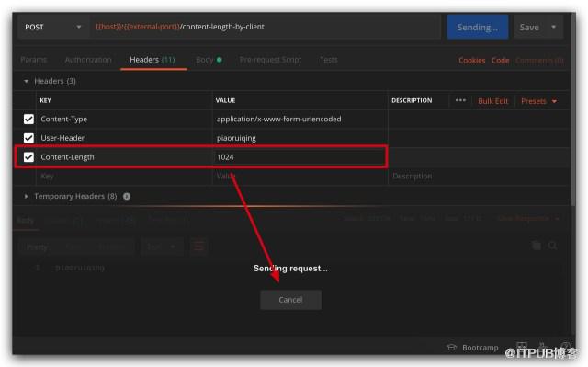Viewport: 588px width, 367px height.
Task: Open the Cookies link at top right
Action: 471,61
